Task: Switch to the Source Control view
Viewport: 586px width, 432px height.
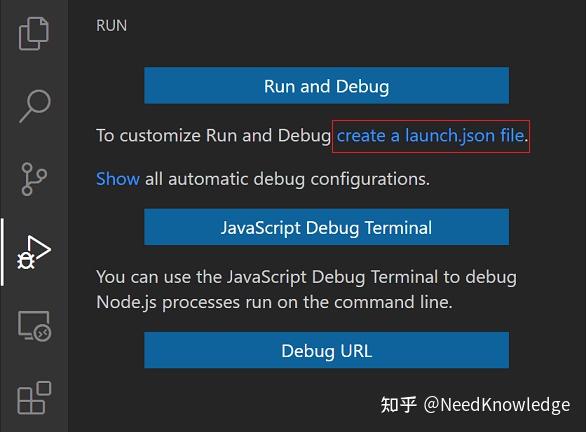Action: click(x=34, y=179)
